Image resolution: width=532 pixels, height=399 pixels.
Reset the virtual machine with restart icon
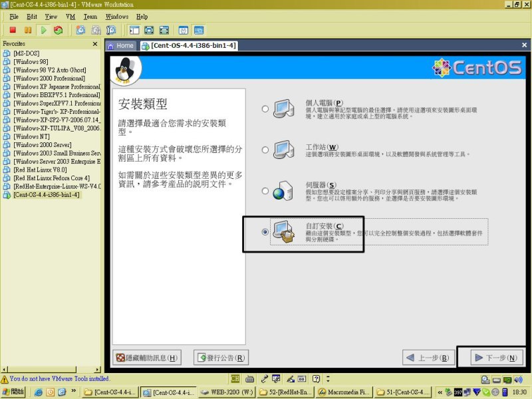(59, 30)
